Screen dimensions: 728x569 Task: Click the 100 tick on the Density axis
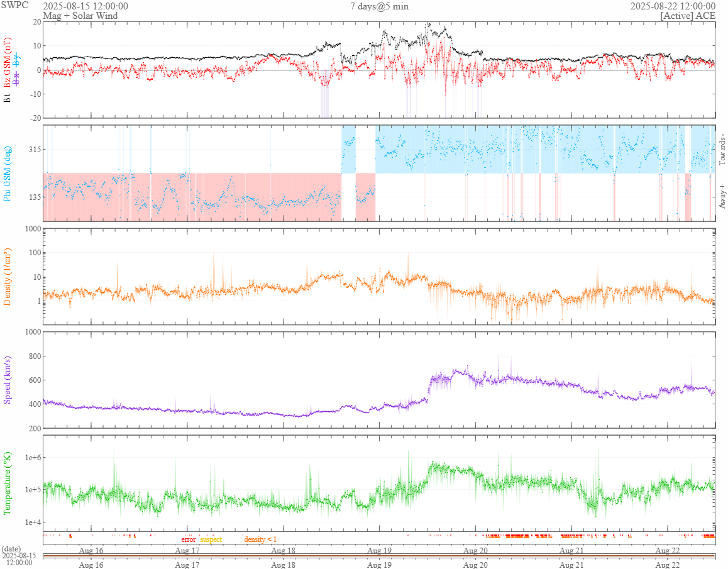coord(35,253)
